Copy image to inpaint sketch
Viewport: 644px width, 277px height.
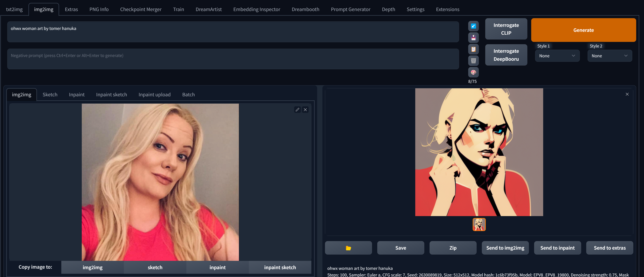pyautogui.click(x=280, y=267)
